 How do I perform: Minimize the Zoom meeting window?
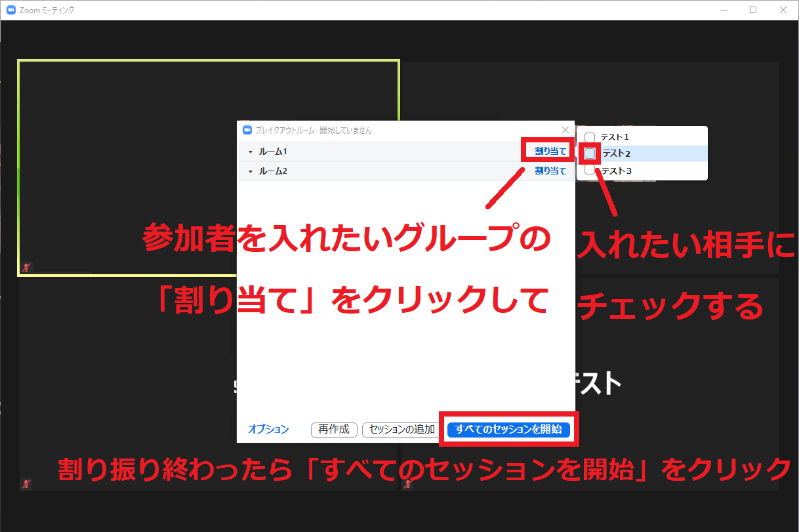(723, 10)
